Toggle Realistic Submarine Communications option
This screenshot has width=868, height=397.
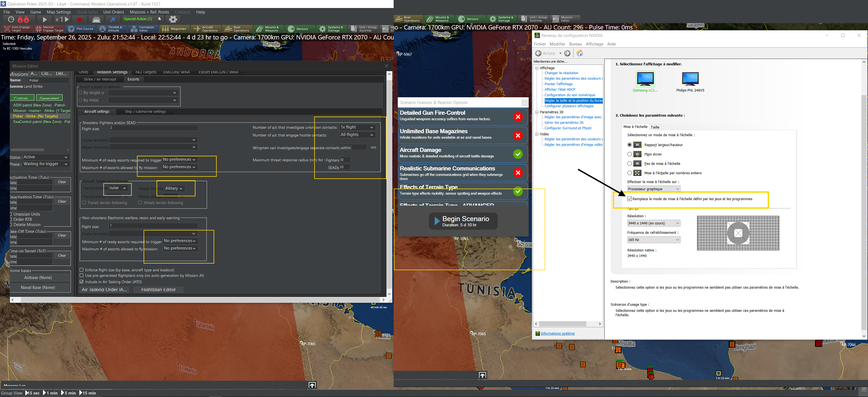coord(518,173)
